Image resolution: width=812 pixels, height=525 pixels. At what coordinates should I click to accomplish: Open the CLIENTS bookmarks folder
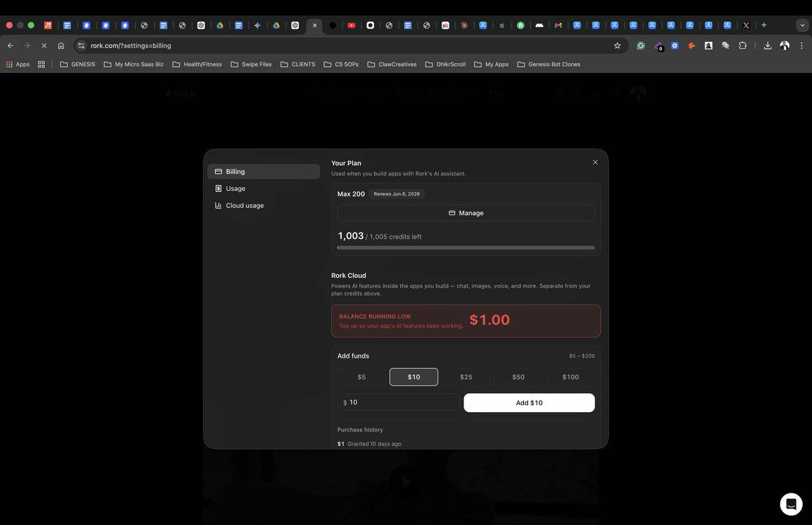[298, 64]
